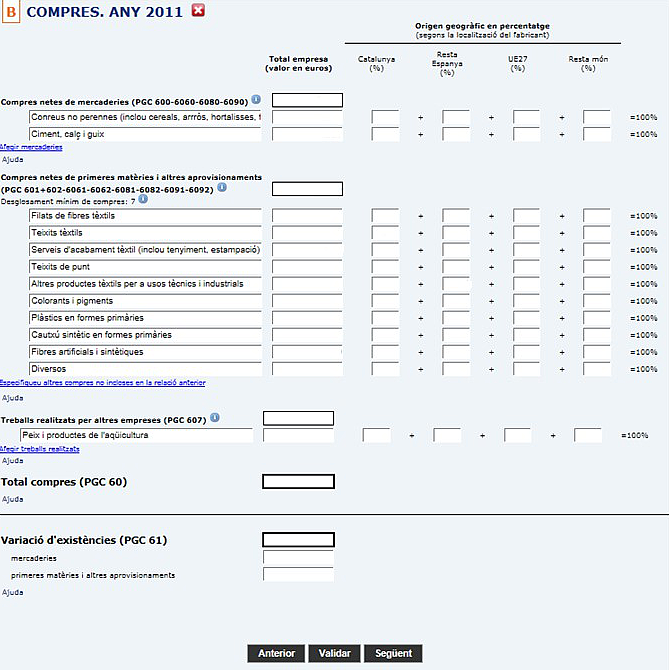
Task: Click the orange B section icon in the title
Action: [x=11, y=12]
